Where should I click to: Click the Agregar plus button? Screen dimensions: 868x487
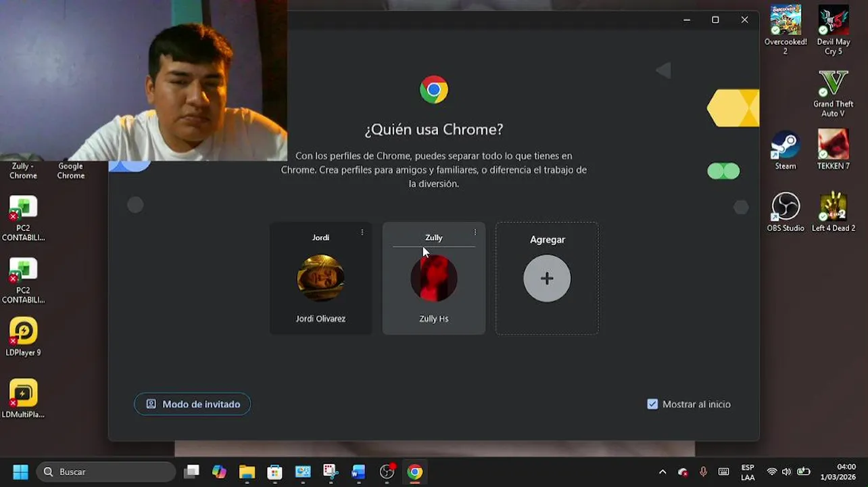pyautogui.click(x=547, y=278)
